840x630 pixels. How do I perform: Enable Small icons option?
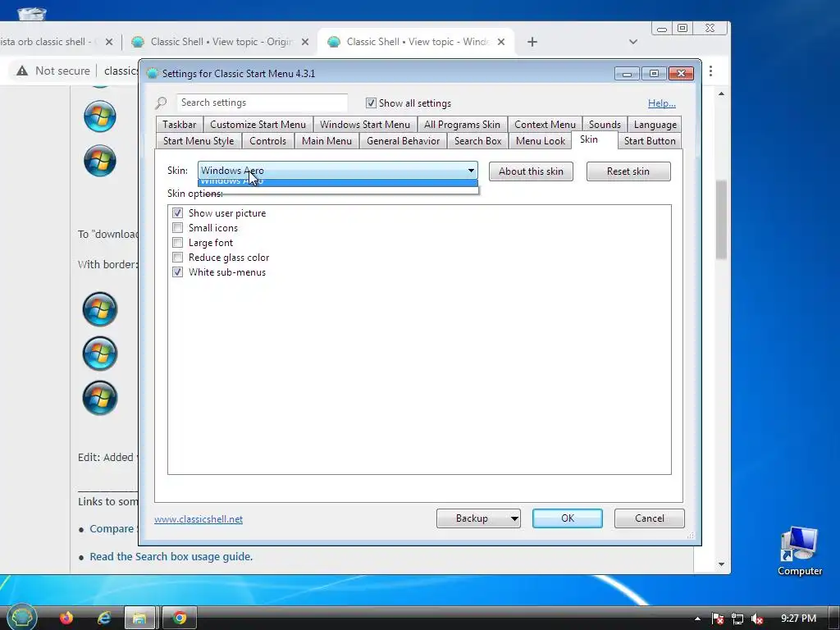[177, 228]
